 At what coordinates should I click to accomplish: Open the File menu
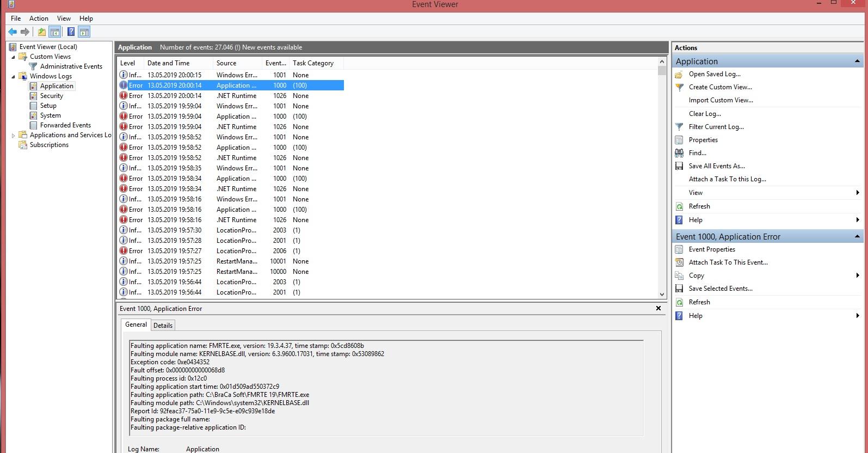pyautogui.click(x=16, y=18)
